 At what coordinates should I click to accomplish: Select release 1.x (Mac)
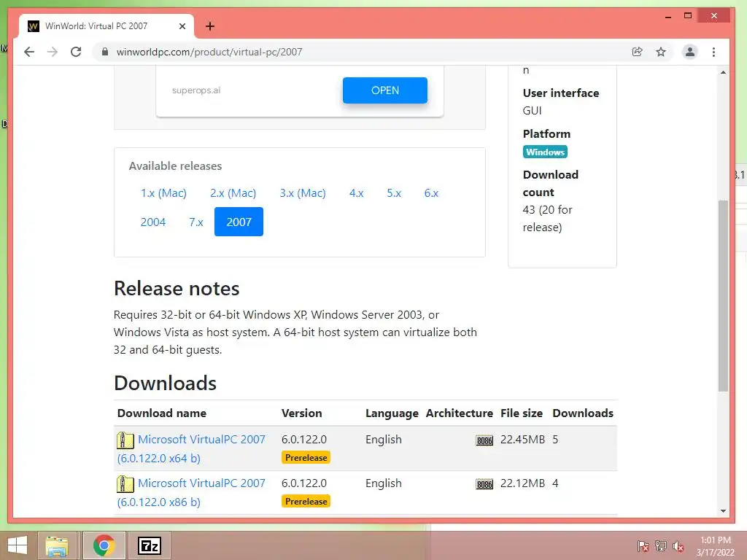[163, 192]
